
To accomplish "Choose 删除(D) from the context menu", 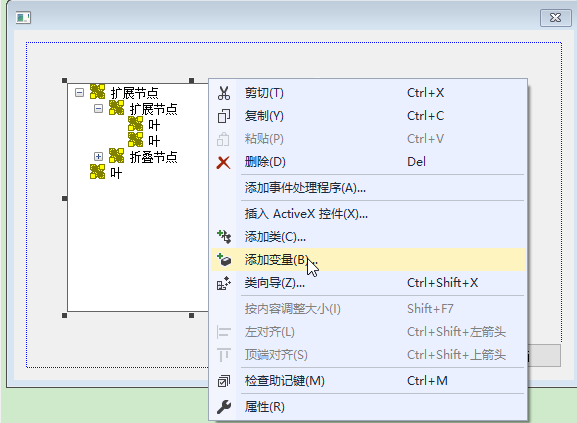I will click(368, 162).
